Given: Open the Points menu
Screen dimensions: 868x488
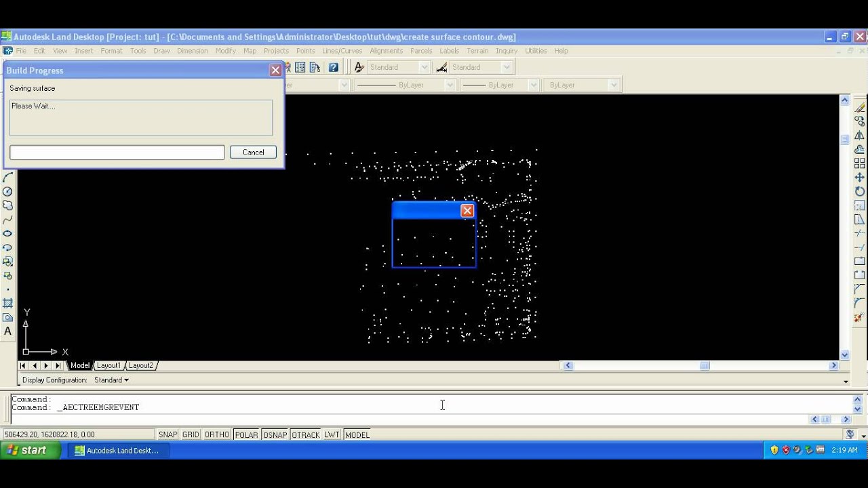Looking at the screenshot, I should pos(305,51).
